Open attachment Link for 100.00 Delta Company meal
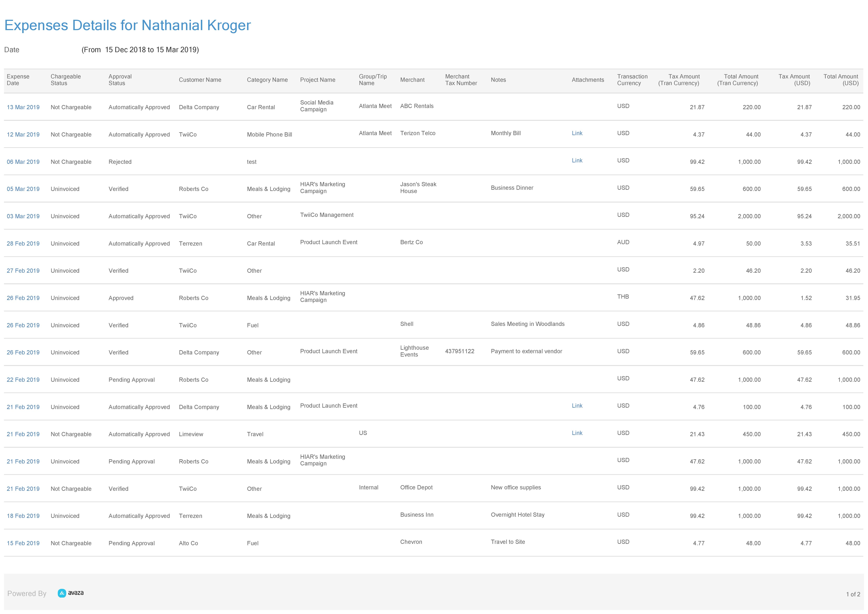868x614 pixels. coord(577,406)
